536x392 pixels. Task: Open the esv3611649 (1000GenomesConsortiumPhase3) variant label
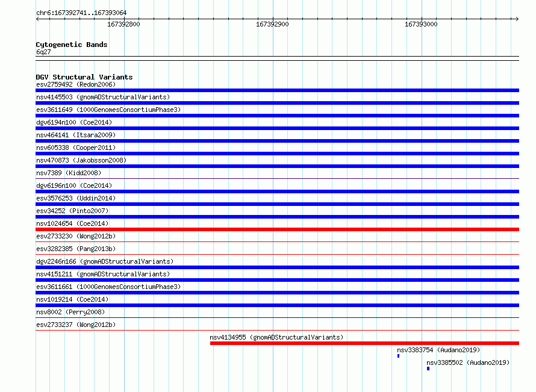click(x=108, y=110)
